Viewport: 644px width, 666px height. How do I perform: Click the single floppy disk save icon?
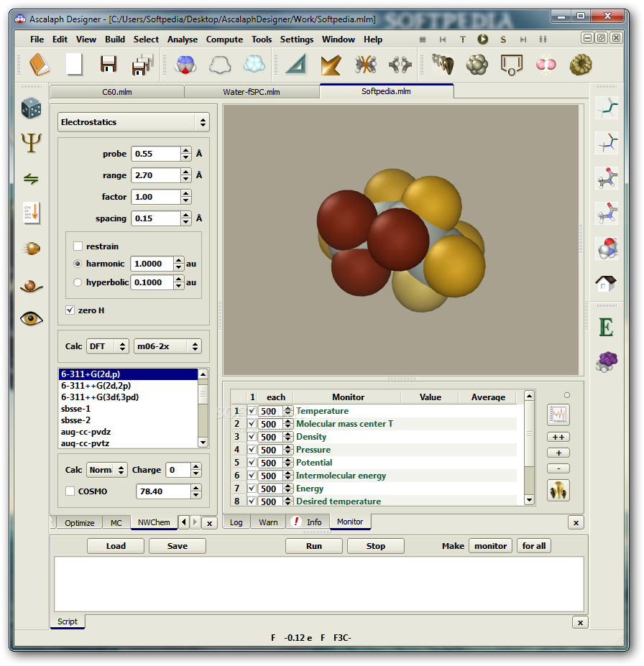[x=109, y=65]
